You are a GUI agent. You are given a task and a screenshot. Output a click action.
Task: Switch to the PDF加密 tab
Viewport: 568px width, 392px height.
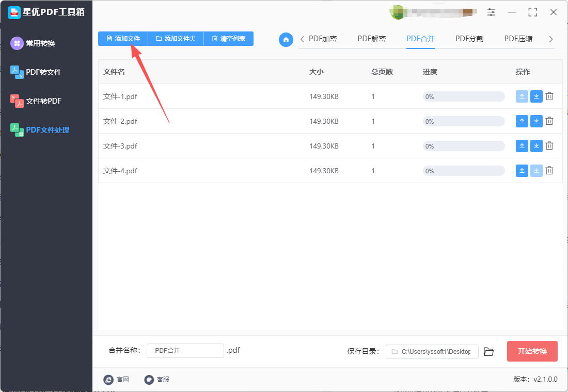pos(323,39)
